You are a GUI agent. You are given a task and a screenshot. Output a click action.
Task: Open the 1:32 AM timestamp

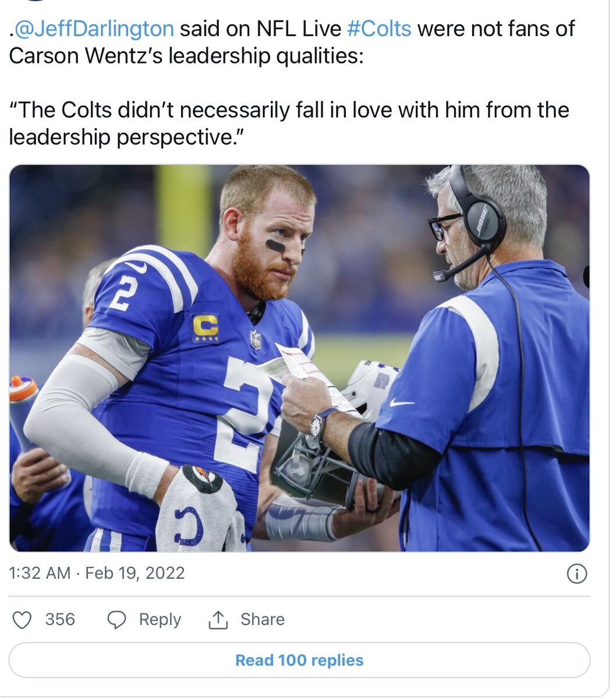[x=40, y=573]
